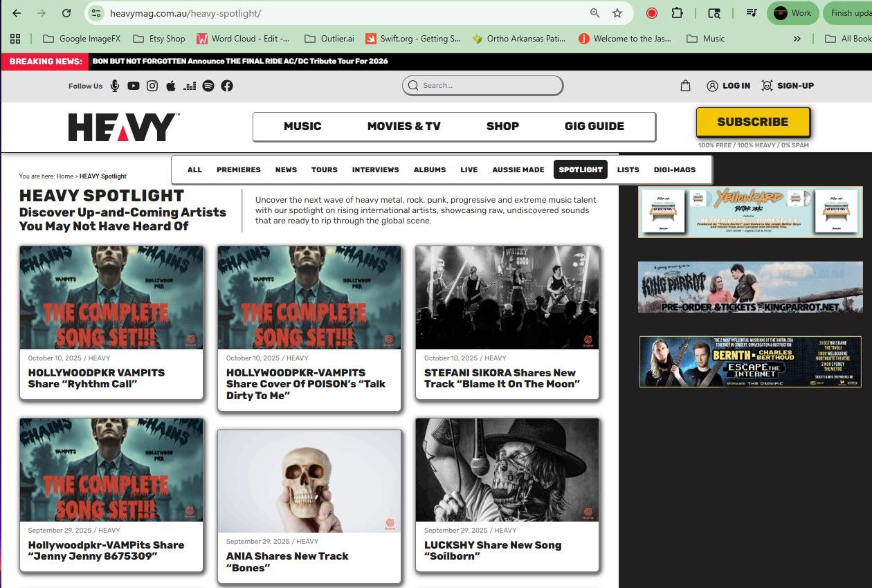Open the podcast microphone icon
This screenshot has height=588, width=872.
click(x=115, y=86)
